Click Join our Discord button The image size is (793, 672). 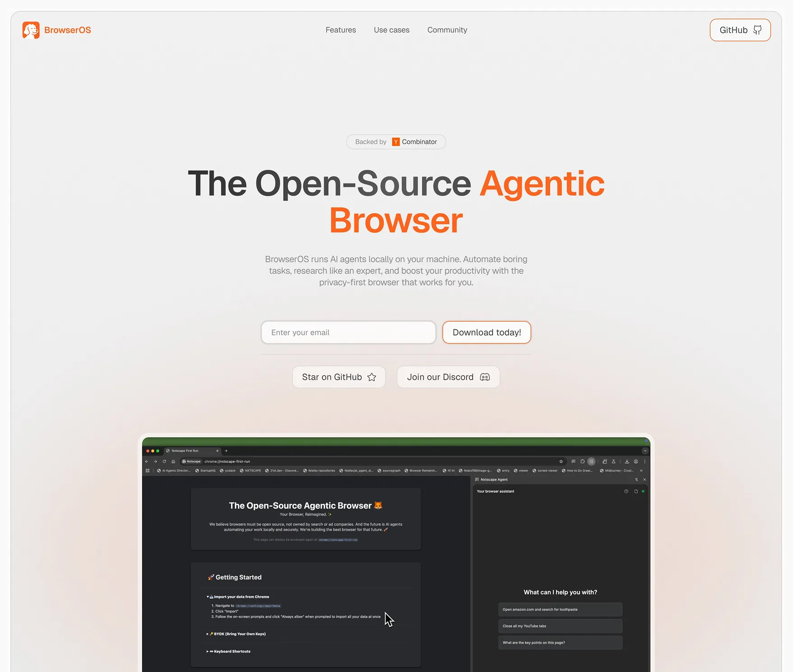pyautogui.click(x=448, y=377)
